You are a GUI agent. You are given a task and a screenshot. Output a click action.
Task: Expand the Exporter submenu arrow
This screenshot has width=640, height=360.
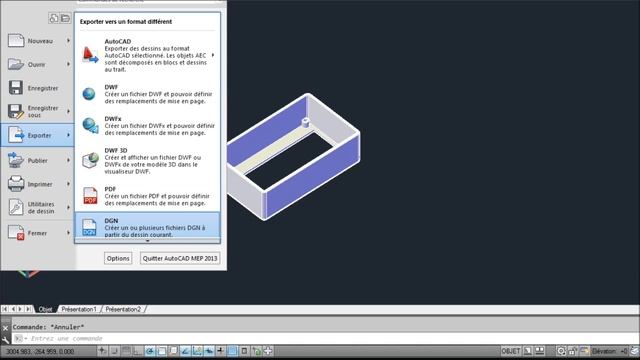pos(68,135)
